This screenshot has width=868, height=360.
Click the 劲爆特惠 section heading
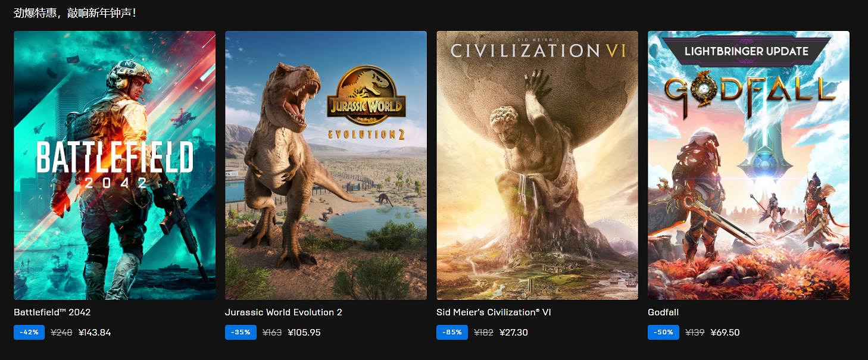pos(75,12)
